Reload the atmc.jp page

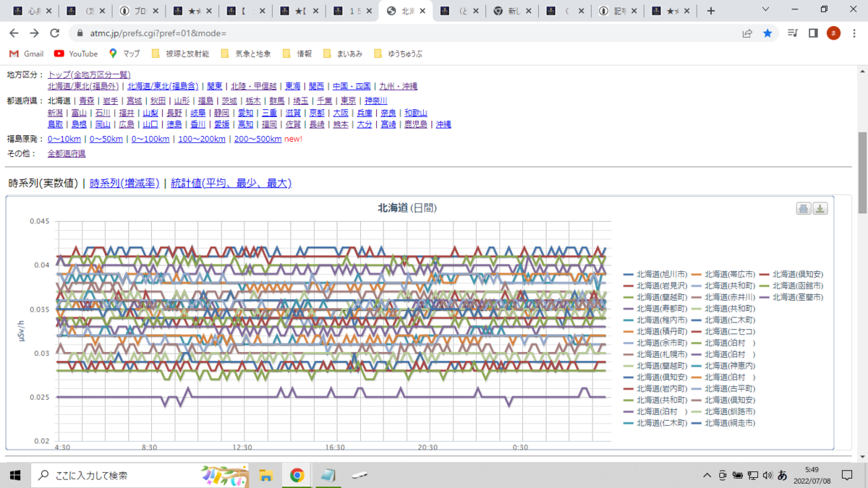[x=54, y=33]
